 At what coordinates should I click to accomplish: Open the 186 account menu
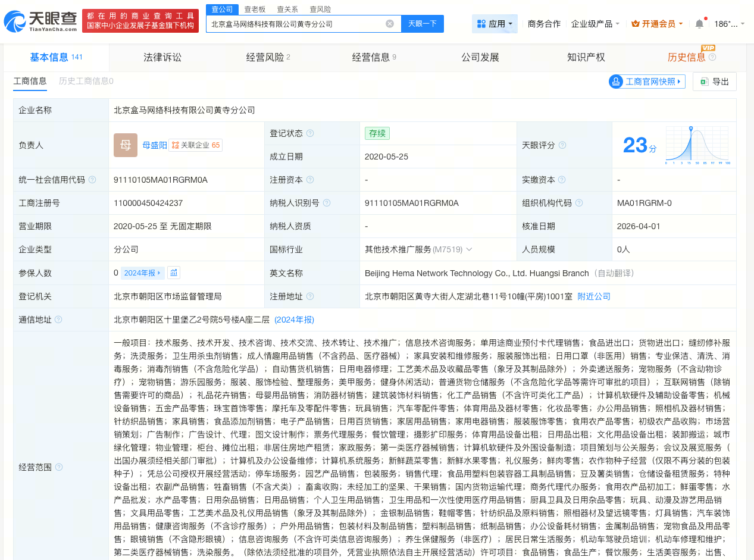tap(729, 24)
